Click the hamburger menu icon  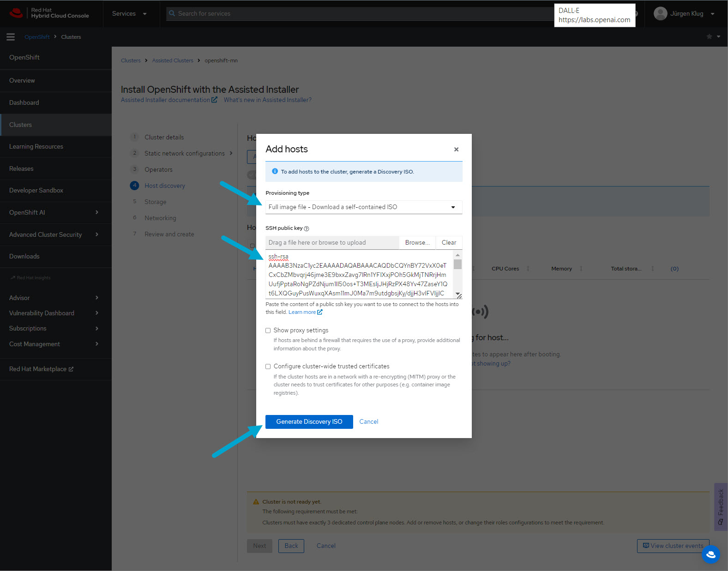coord(11,37)
